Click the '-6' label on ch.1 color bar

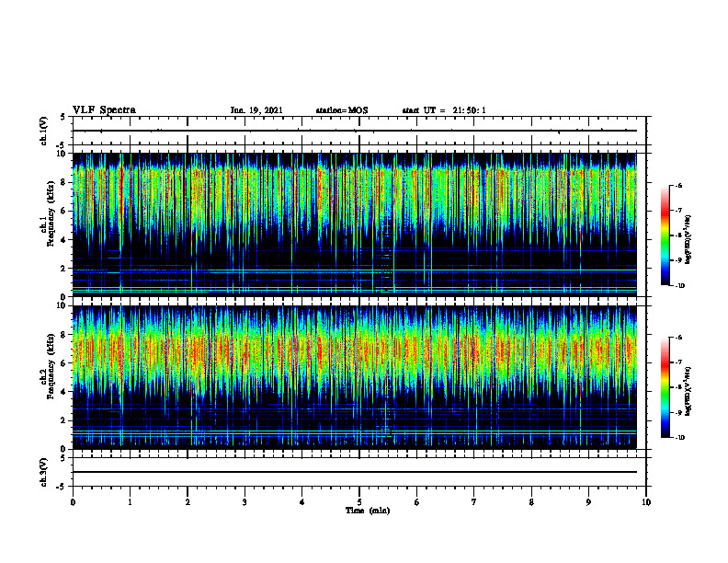tap(678, 185)
